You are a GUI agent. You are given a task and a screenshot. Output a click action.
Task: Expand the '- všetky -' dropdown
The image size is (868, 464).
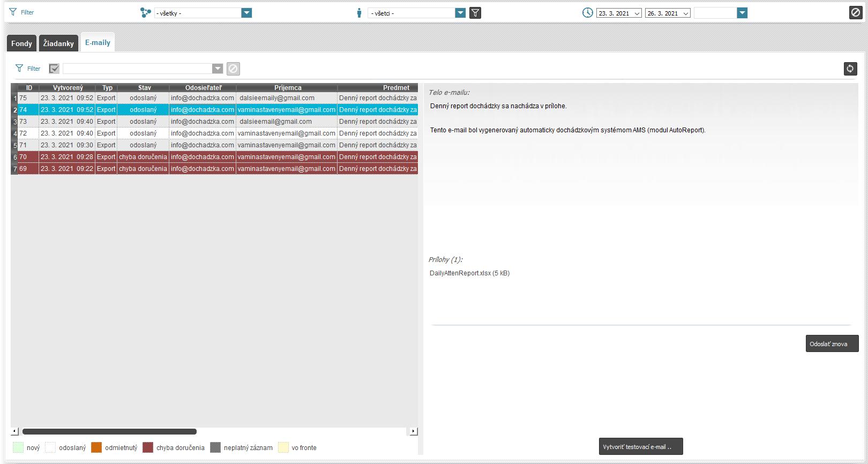click(x=246, y=13)
